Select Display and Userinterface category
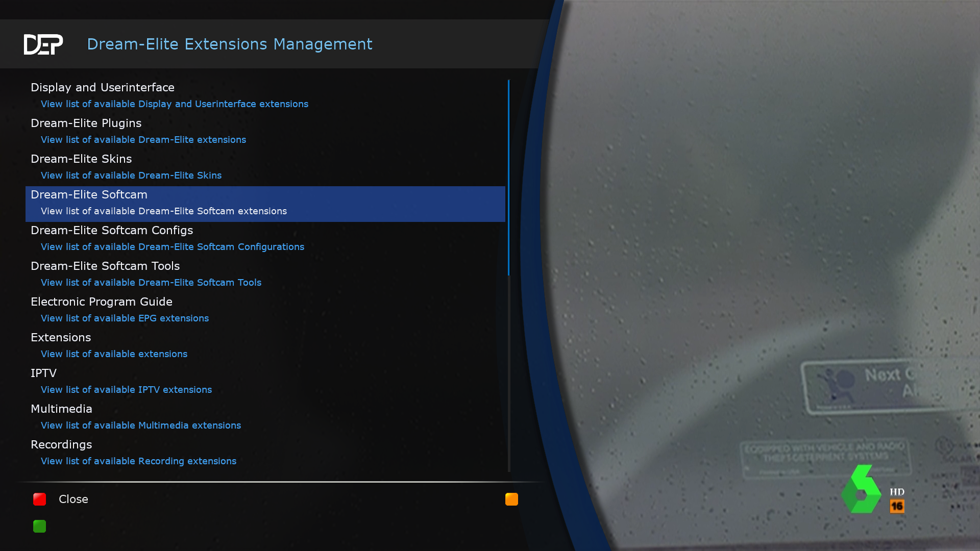 tap(103, 87)
